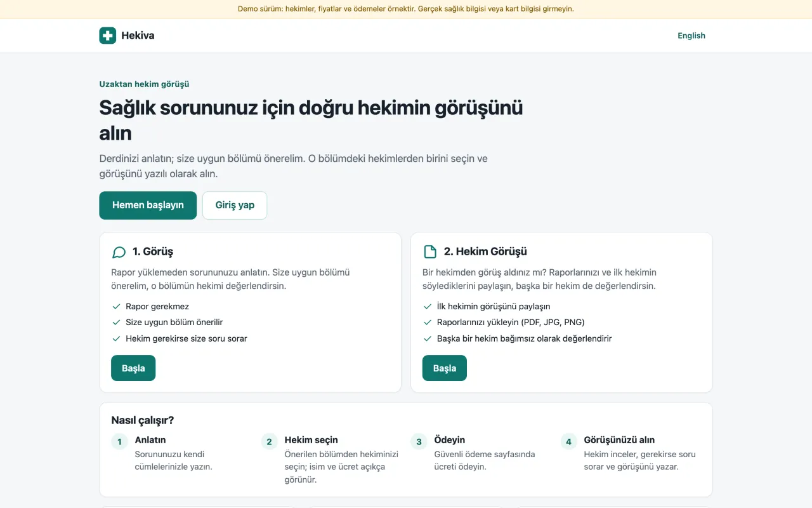Click the Hemen başlayın button
This screenshot has width=812, height=508.
point(148,205)
